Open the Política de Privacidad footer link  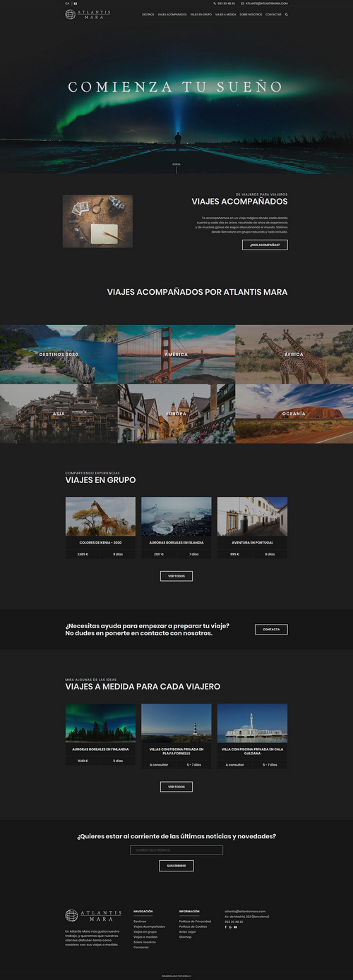pyautogui.click(x=195, y=921)
